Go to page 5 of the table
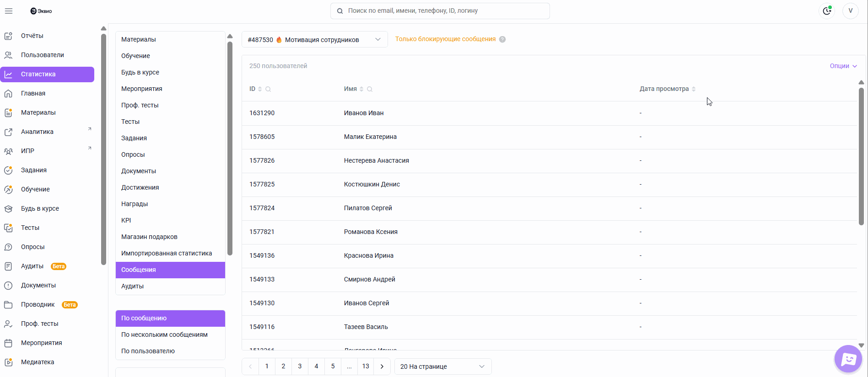Screen dimensions: 868x377 (x=333, y=366)
